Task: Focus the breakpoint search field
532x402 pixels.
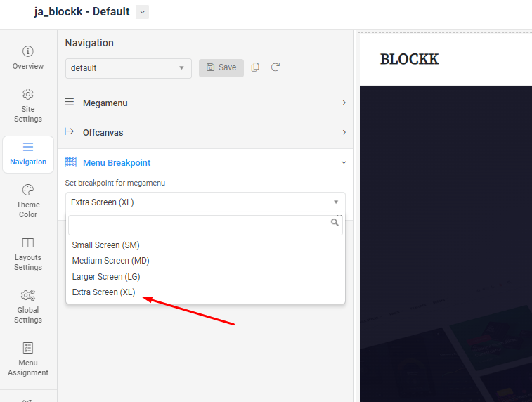Action: pyautogui.click(x=206, y=225)
